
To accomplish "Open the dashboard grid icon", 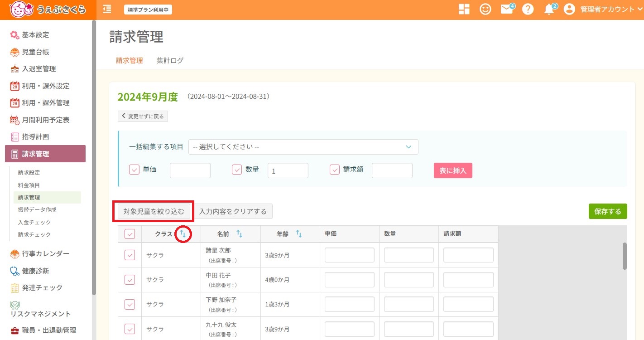I will click(464, 9).
